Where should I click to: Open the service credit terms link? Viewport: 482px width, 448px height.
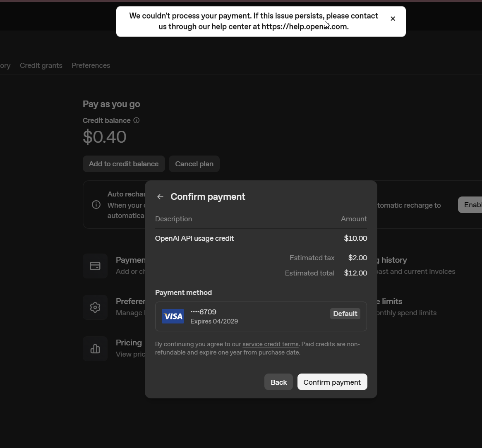point(270,344)
